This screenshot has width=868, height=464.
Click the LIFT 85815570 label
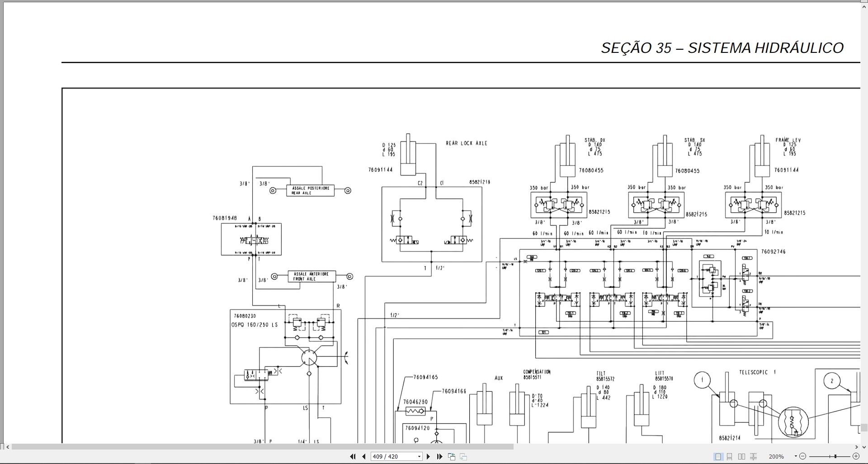point(664,376)
